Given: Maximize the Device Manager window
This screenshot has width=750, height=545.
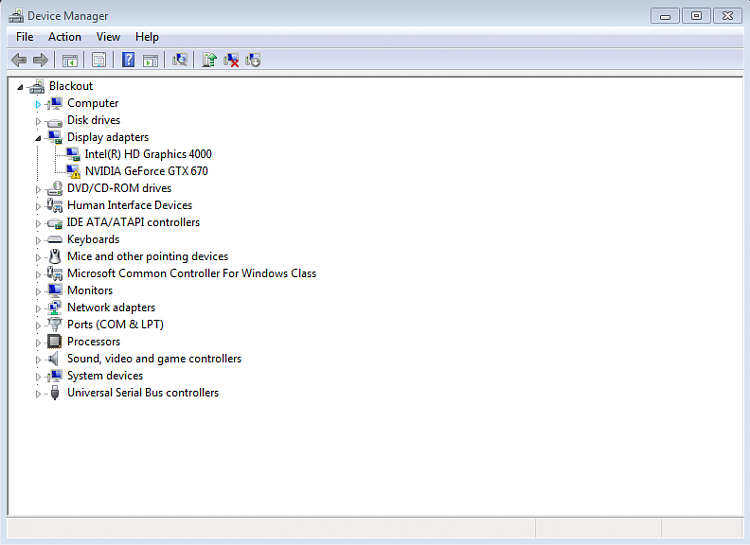Looking at the screenshot, I should pyautogui.click(x=696, y=16).
